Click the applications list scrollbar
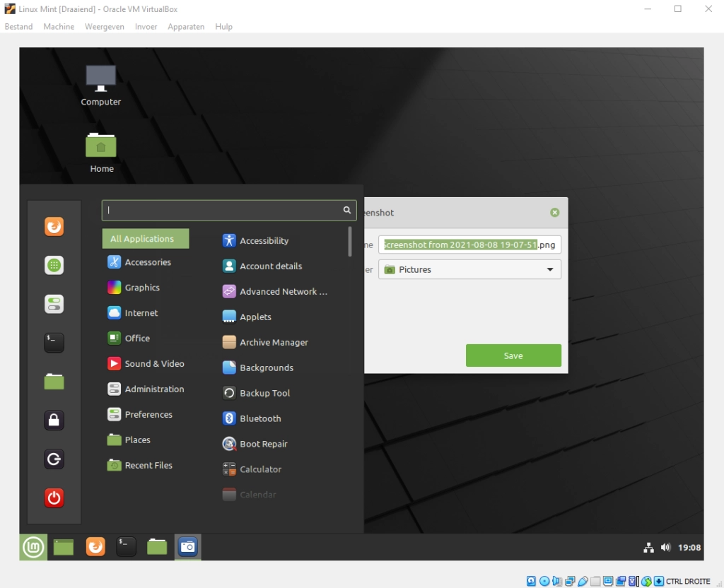 coord(350,242)
